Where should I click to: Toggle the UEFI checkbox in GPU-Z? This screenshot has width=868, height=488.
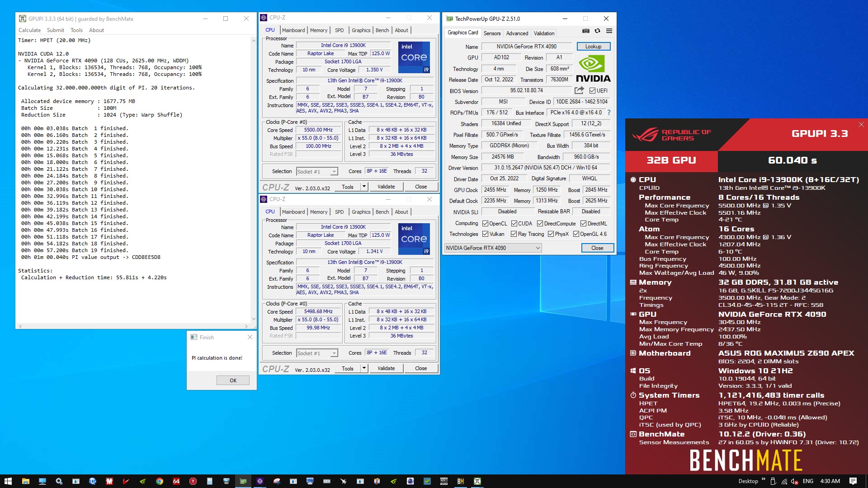pyautogui.click(x=592, y=91)
